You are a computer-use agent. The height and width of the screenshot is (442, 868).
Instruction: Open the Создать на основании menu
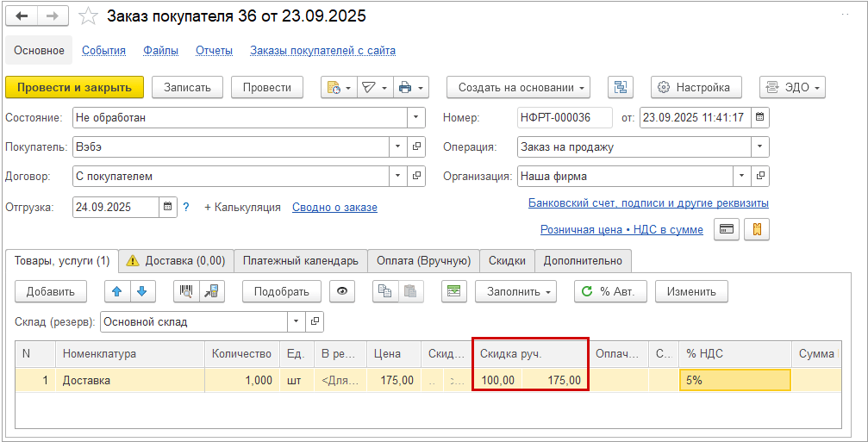pyautogui.click(x=519, y=87)
